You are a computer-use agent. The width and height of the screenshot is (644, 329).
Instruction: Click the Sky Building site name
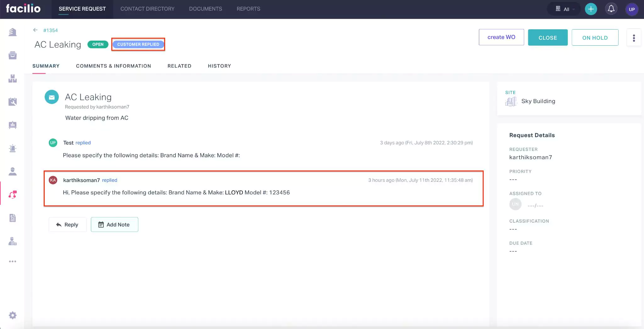[x=538, y=101]
